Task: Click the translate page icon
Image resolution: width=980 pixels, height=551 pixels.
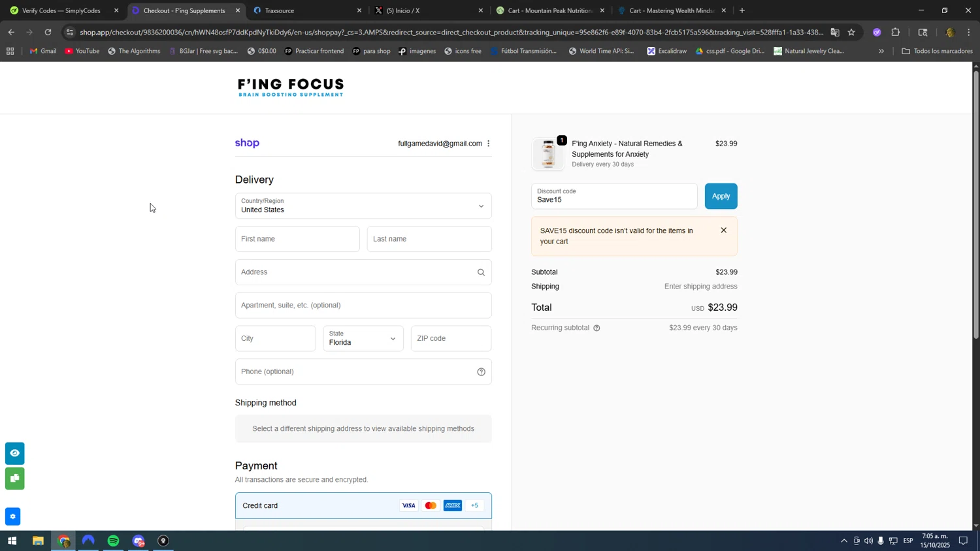Action: click(x=835, y=32)
